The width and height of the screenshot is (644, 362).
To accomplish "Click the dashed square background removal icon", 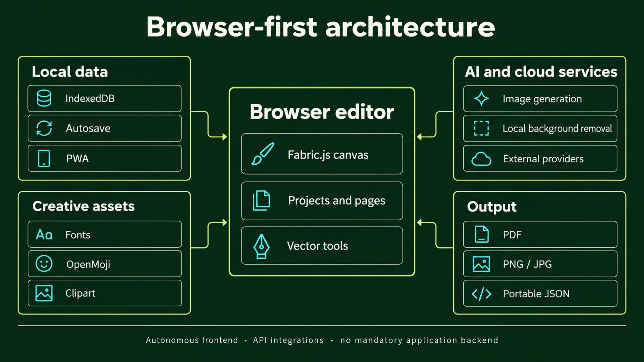I will coord(481,128).
